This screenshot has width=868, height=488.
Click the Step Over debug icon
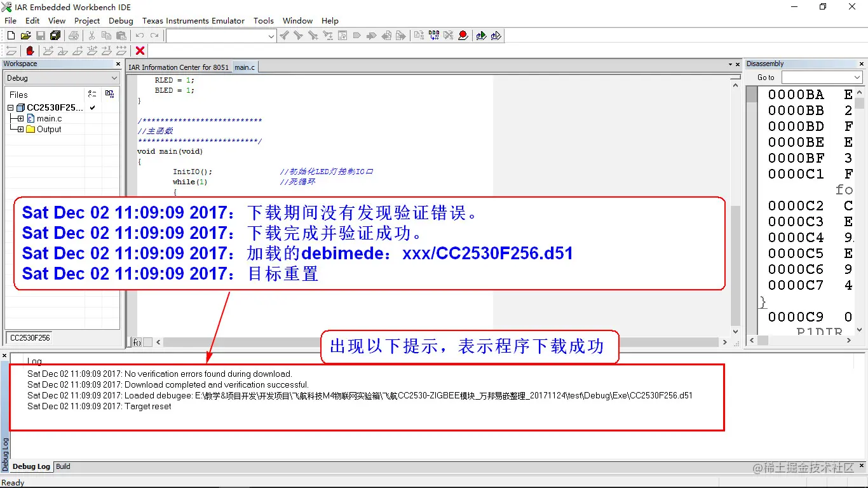48,51
